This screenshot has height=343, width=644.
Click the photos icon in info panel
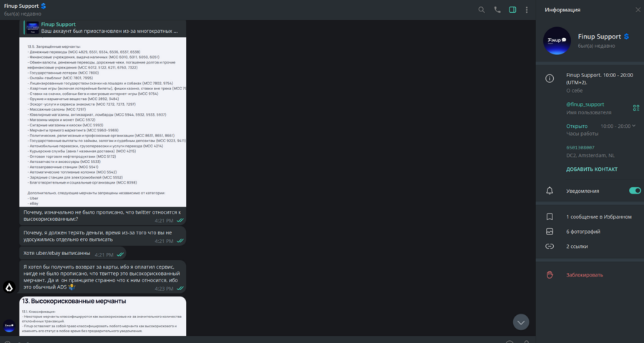[550, 232]
